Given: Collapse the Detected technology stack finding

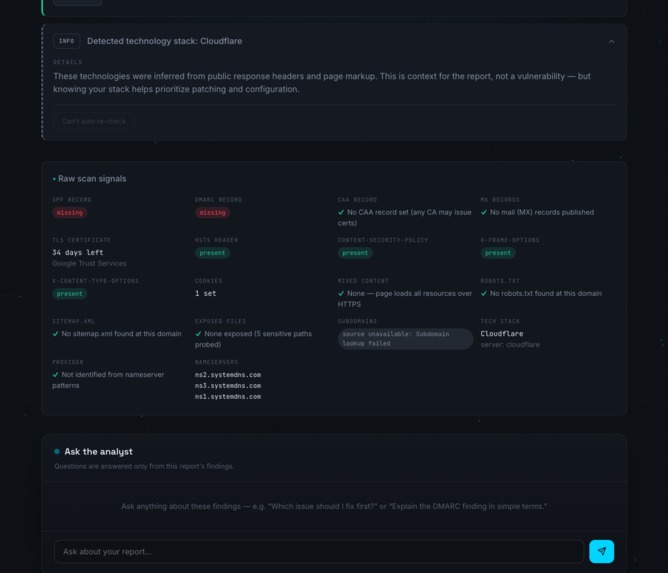Looking at the screenshot, I should coord(611,41).
